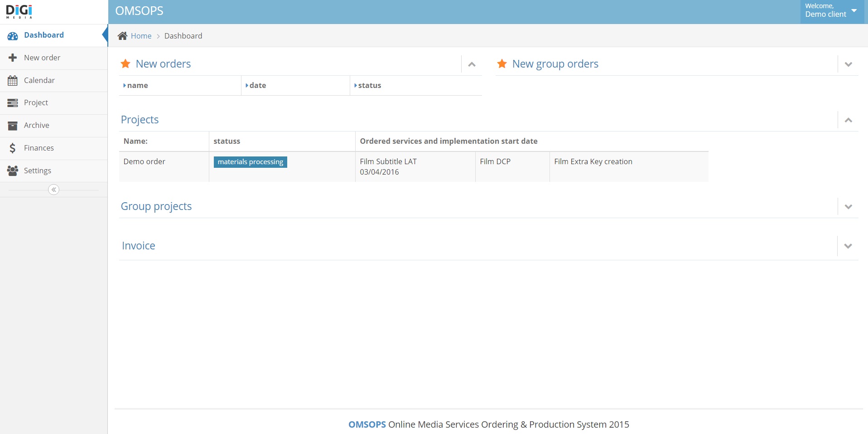Open Archive page from the sidebar
Image resolution: width=868 pixels, height=434 pixels.
[36, 126]
